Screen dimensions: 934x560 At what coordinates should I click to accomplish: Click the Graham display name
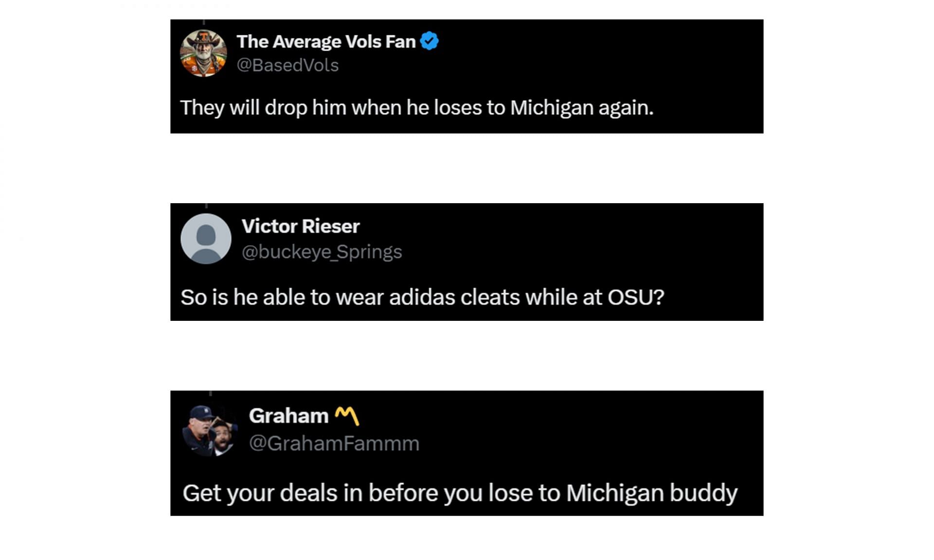[288, 416]
